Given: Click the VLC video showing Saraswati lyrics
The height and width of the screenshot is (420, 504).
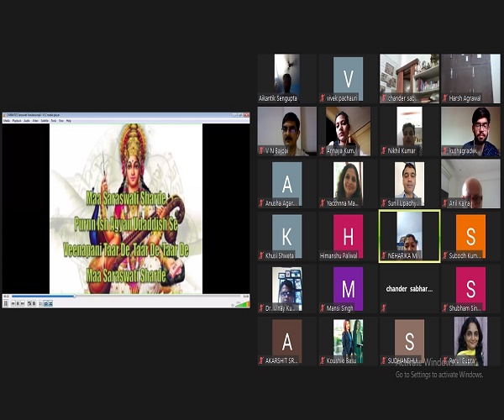Looking at the screenshot, I should [x=126, y=209].
